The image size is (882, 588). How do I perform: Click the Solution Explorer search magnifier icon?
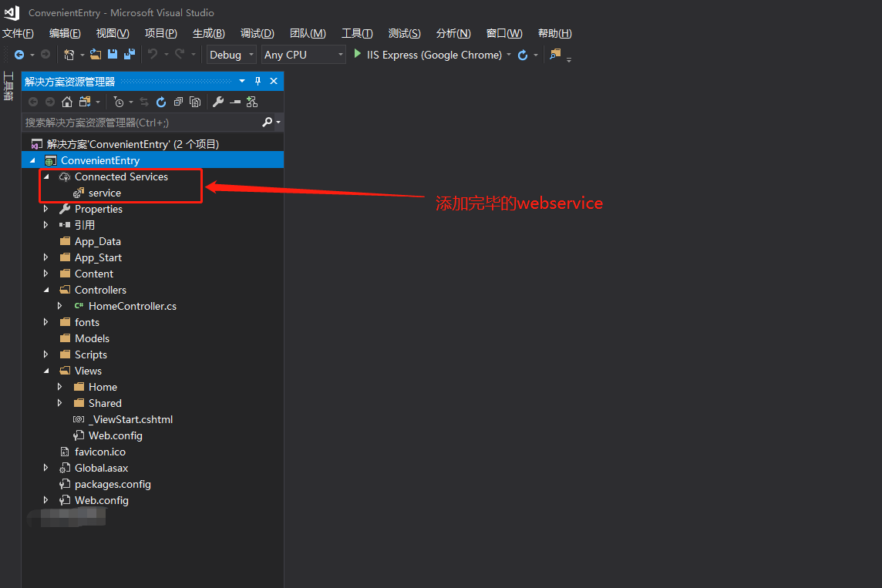tap(268, 122)
